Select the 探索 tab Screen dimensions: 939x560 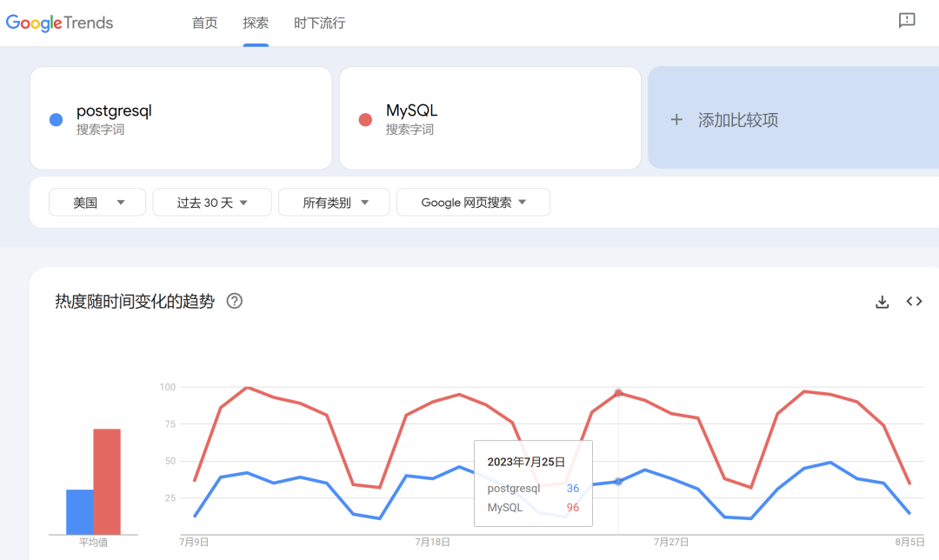pos(256,23)
